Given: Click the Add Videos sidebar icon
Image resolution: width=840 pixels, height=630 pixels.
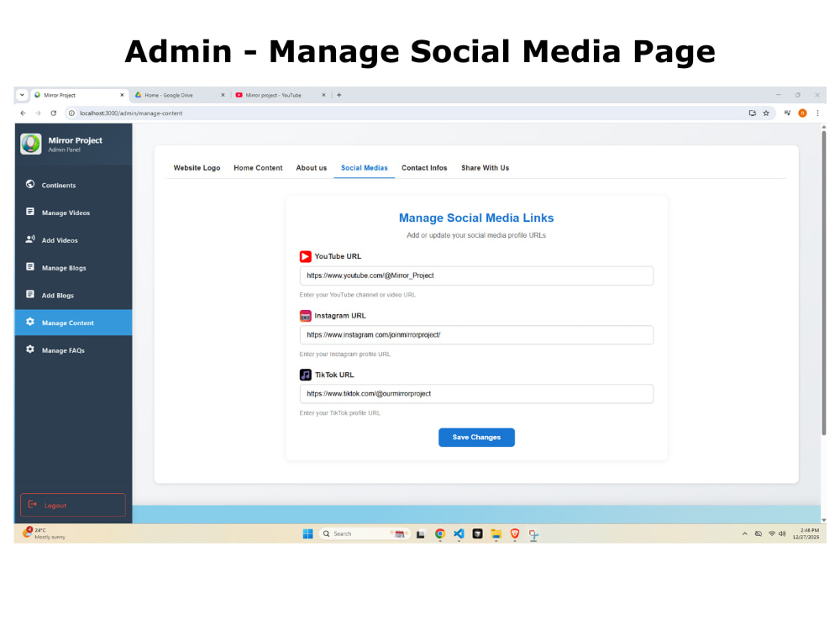Looking at the screenshot, I should click(30, 239).
